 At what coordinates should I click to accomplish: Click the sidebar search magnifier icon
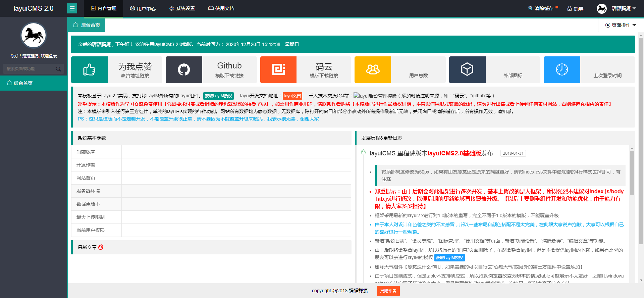pos(58,69)
